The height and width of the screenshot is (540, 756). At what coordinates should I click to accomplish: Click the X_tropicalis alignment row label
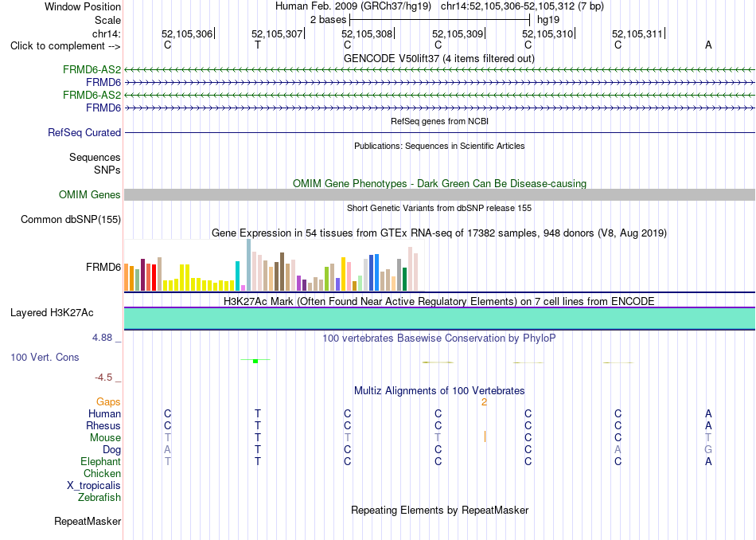[94, 486]
